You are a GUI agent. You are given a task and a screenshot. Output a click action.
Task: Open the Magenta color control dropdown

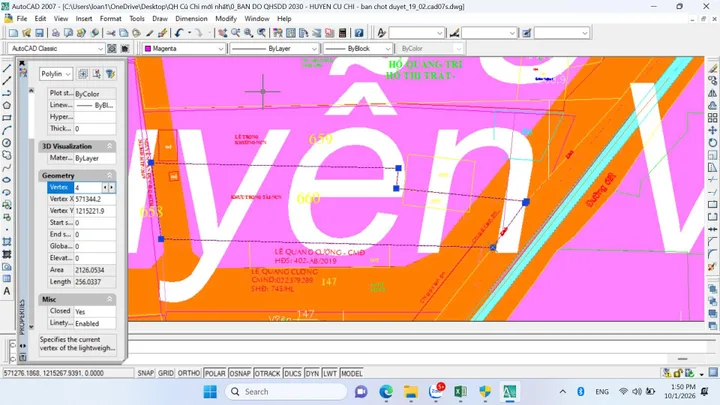[220, 48]
